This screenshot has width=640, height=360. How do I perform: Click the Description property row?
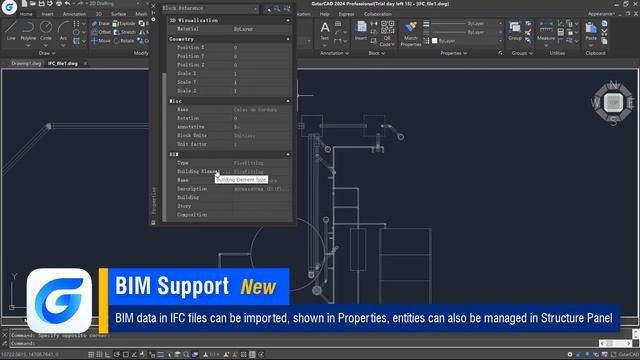tap(229, 189)
